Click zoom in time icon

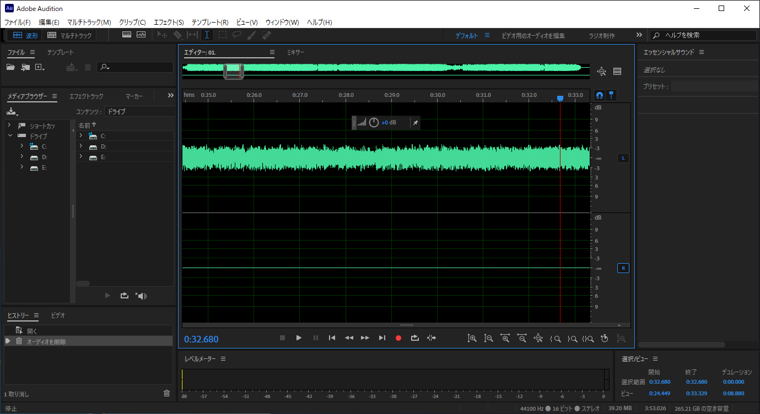(505, 338)
